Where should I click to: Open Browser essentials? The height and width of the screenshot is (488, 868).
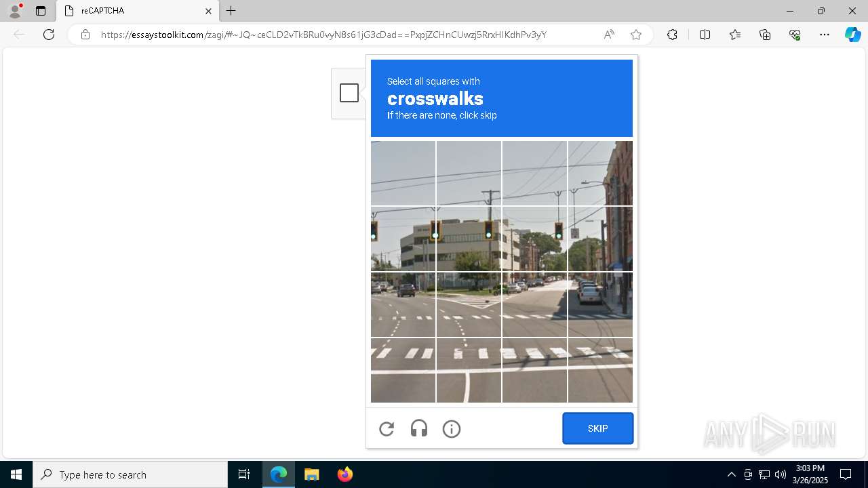point(795,35)
